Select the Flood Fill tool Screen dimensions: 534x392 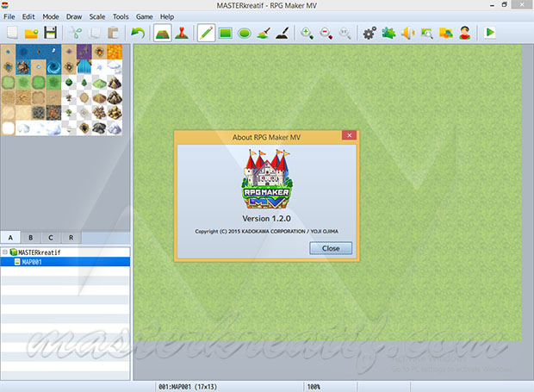point(264,33)
